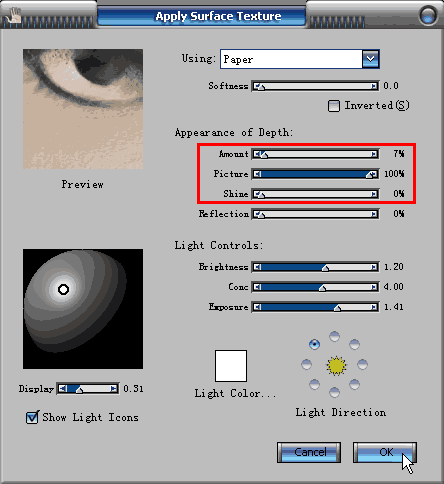The width and height of the screenshot is (444, 484).
Task: Select the lower-left light direction radio
Action: click(314, 384)
